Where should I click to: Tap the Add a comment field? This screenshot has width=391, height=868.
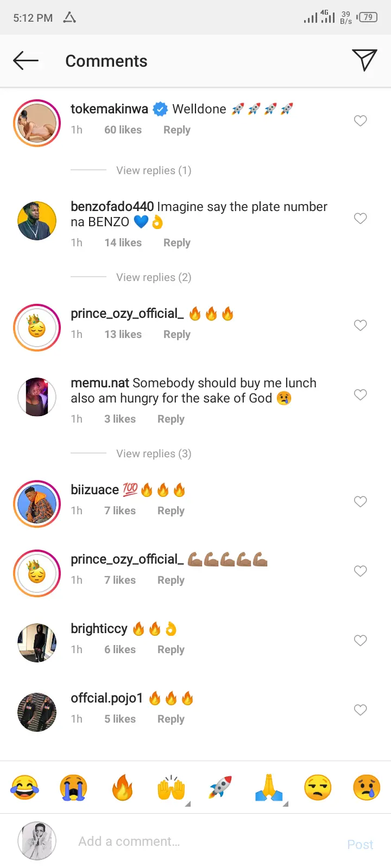206,841
